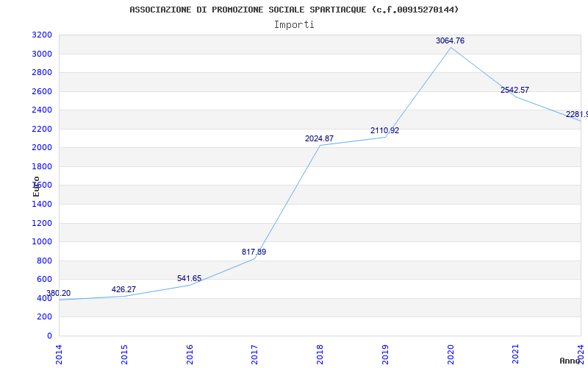Click x-axis year 2017

(x=254, y=355)
